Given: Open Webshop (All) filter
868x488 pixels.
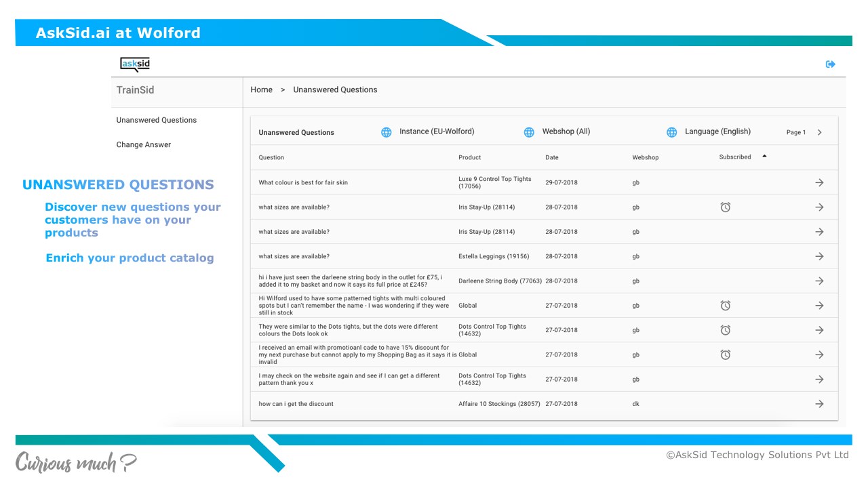Looking at the screenshot, I should [566, 131].
